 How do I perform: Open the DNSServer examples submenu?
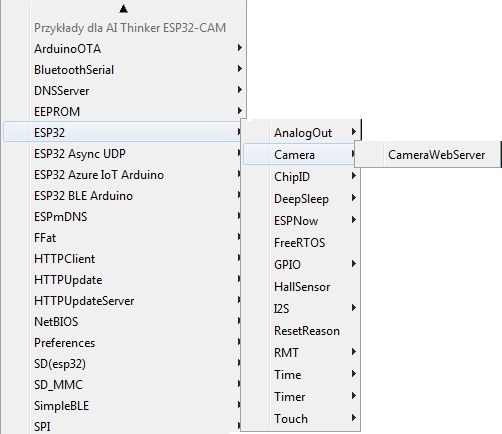[x=124, y=91]
